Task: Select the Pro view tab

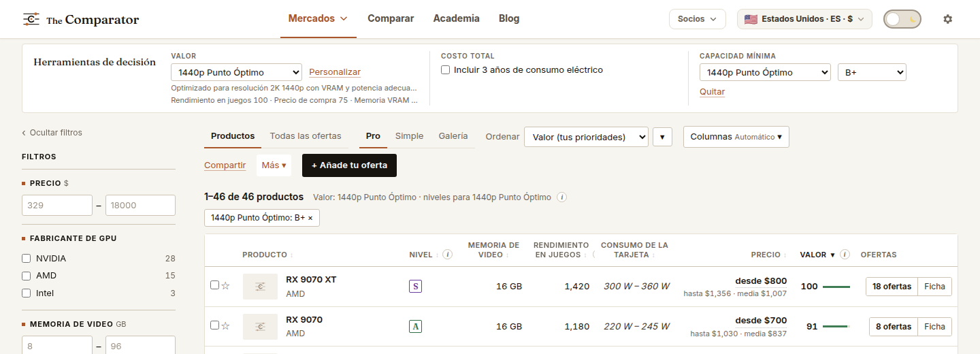Action: (373, 136)
